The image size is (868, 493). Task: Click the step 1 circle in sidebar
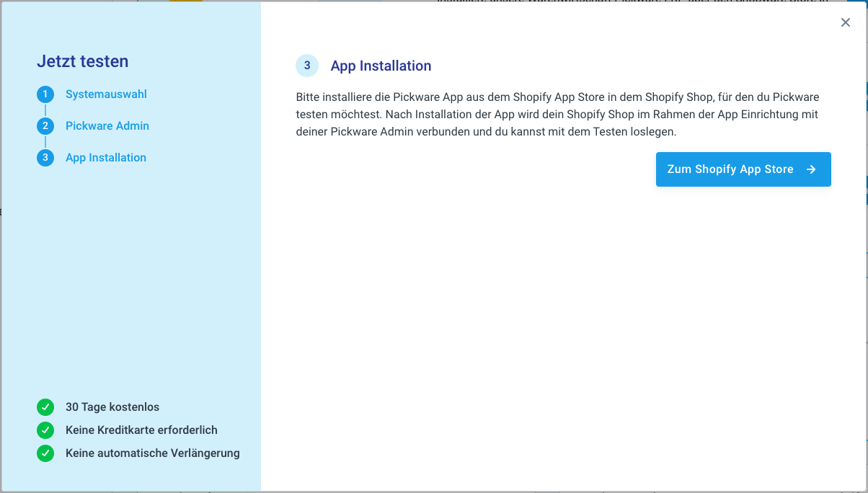pyautogui.click(x=45, y=94)
